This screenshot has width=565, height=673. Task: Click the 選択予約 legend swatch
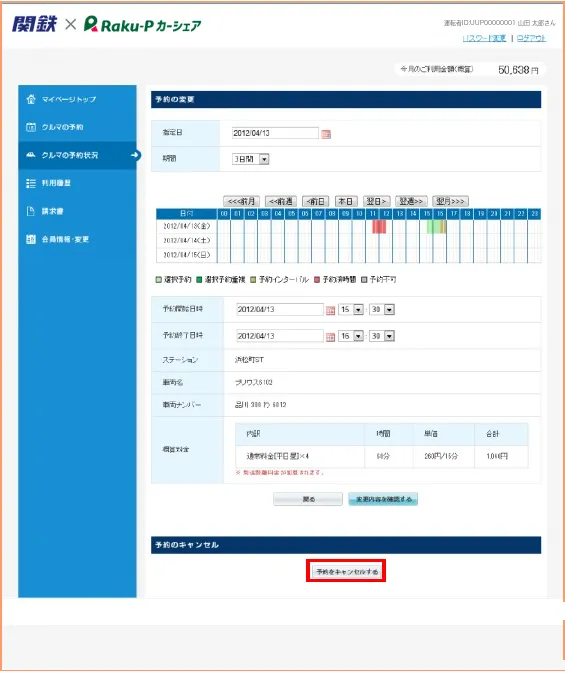158,280
